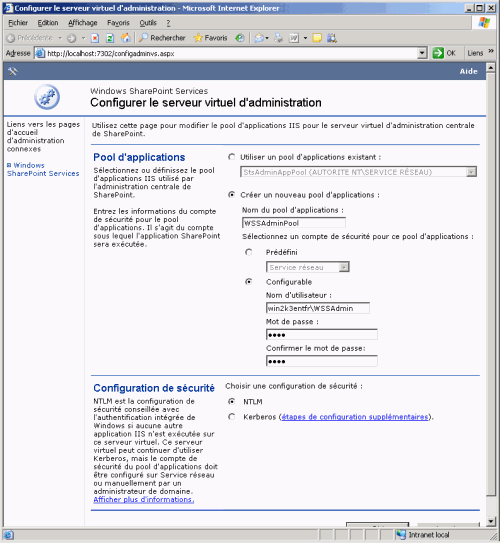
Task: Select the Prédéfini account radio button
Action: coord(248,252)
